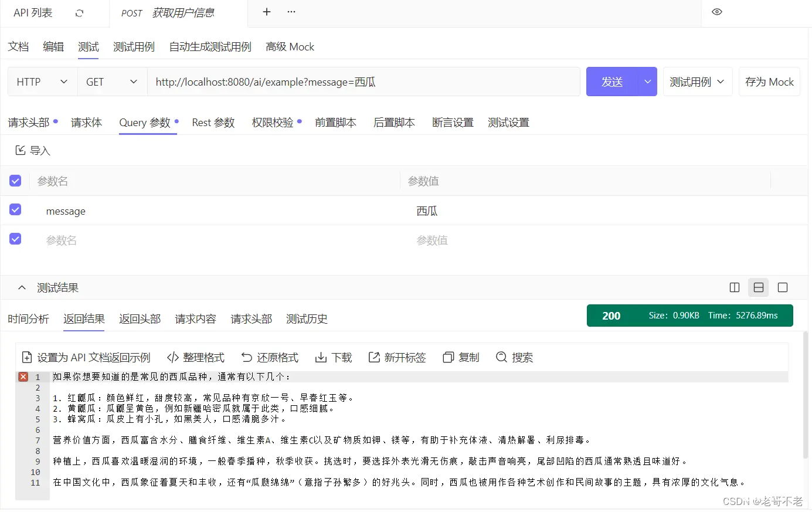812x512 pixels.
Task: Open the 权限校验 tab
Action: pyautogui.click(x=273, y=123)
